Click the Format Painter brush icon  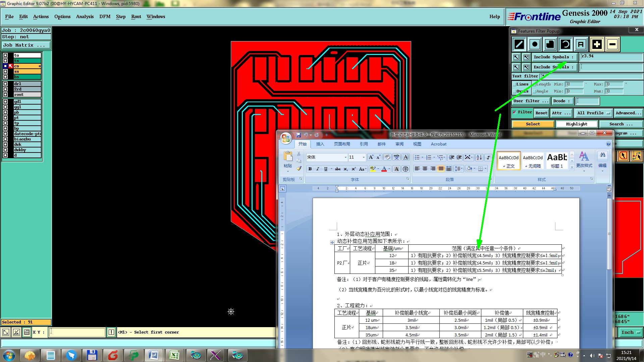tap(299, 169)
